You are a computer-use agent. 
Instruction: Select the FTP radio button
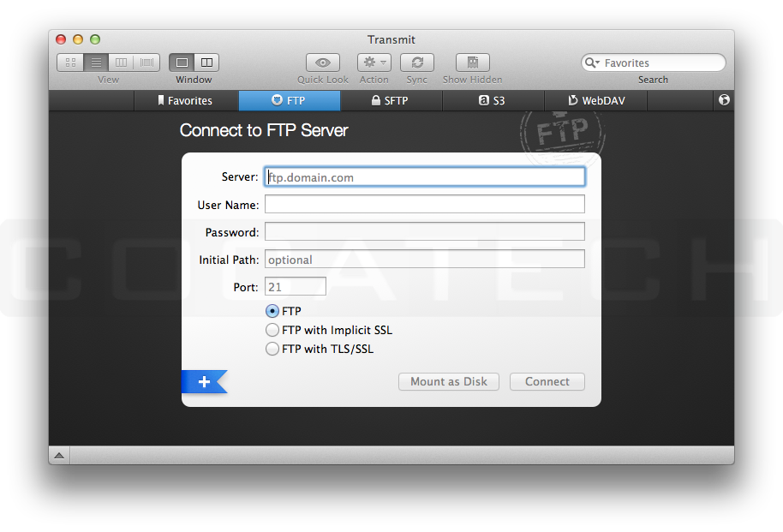pos(272,311)
